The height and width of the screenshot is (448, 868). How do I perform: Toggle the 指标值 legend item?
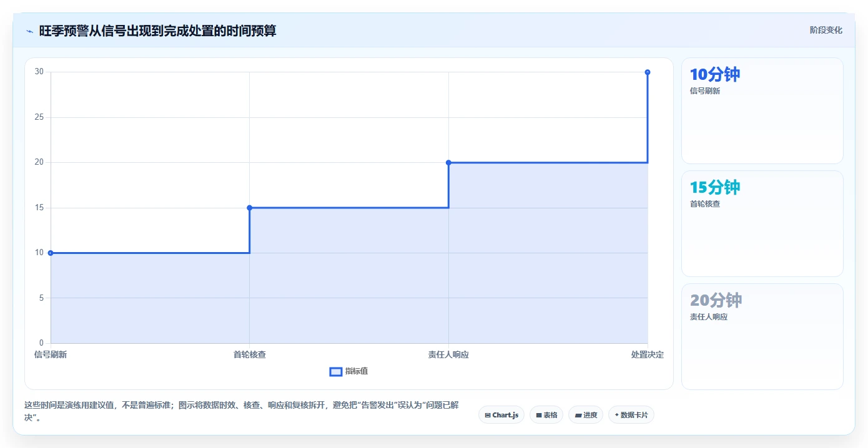pyautogui.click(x=349, y=371)
